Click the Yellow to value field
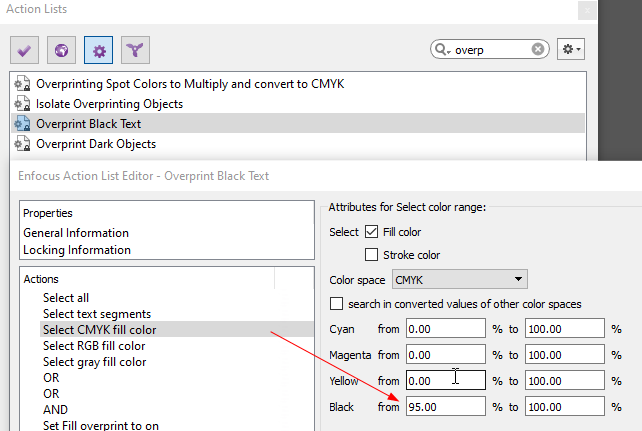Image resolution: width=642 pixels, height=431 pixels. click(565, 380)
